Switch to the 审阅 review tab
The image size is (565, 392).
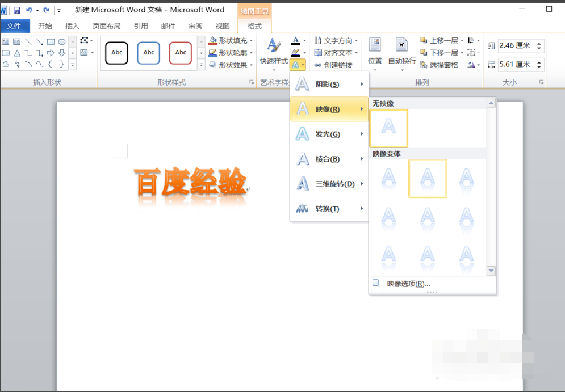point(195,26)
